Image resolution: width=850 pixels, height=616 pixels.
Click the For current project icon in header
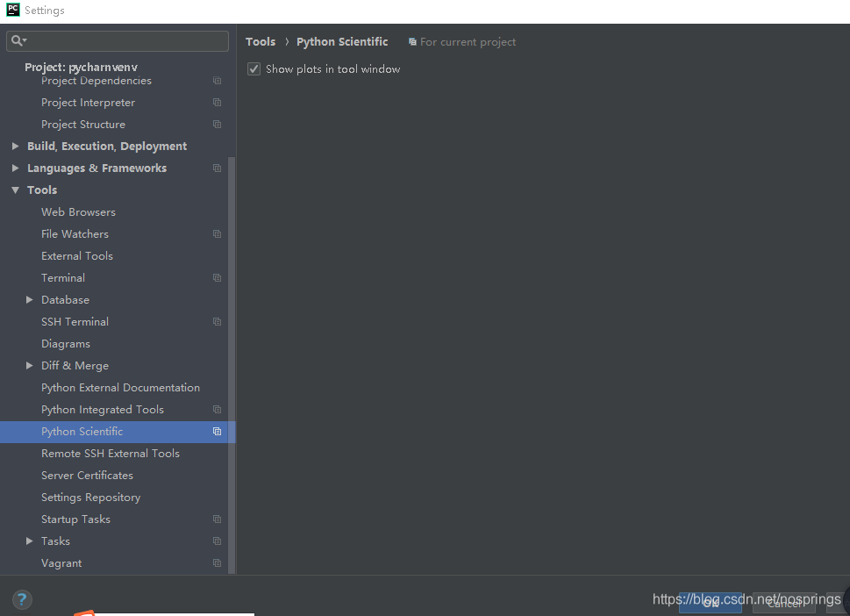click(412, 42)
